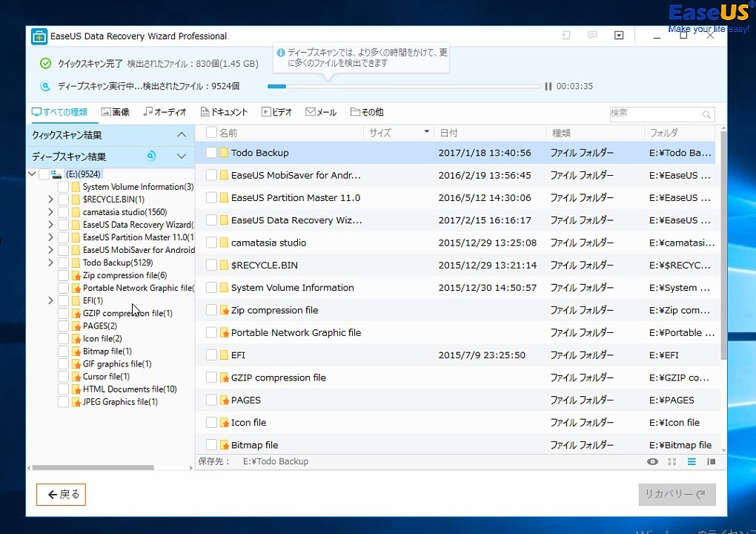Click the JPEG Graphics file icon in tree

click(x=76, y=402)
